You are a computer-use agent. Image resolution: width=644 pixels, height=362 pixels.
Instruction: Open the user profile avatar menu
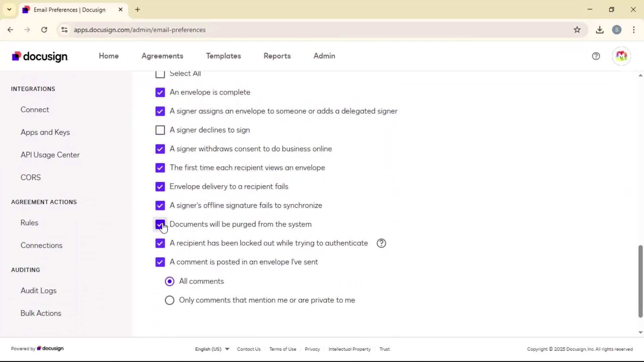(621, 56)
